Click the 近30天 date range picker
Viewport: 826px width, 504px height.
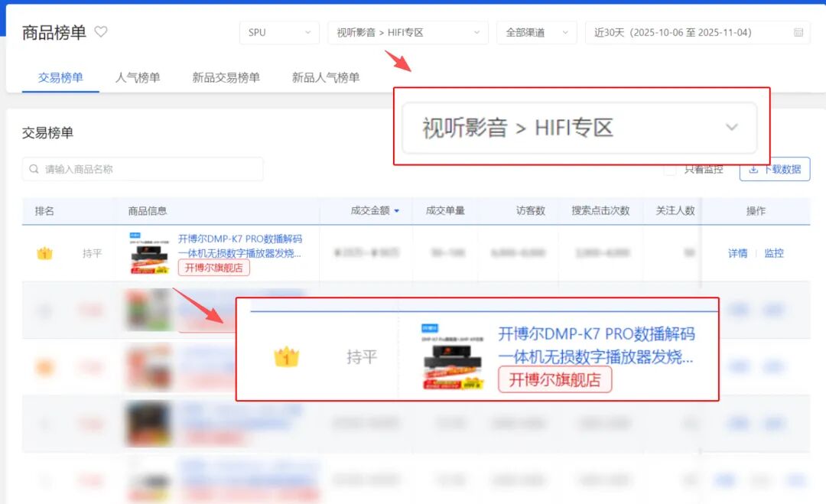(688, 33)
